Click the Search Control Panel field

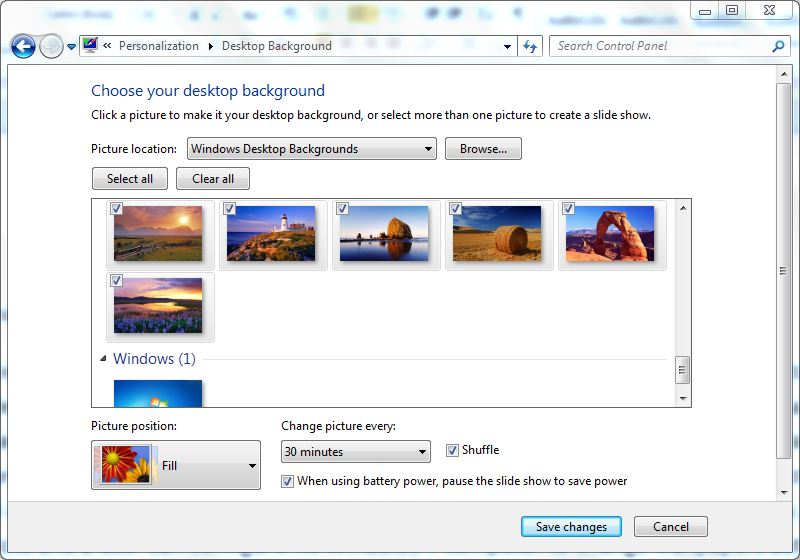[660, 46]
